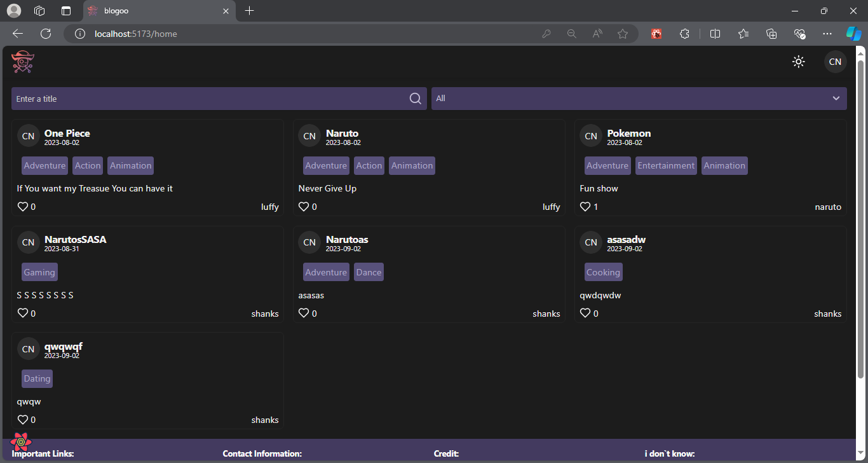The image size is (868, 463).
Task: Like the Narutoas post heart
Action: 304,314
